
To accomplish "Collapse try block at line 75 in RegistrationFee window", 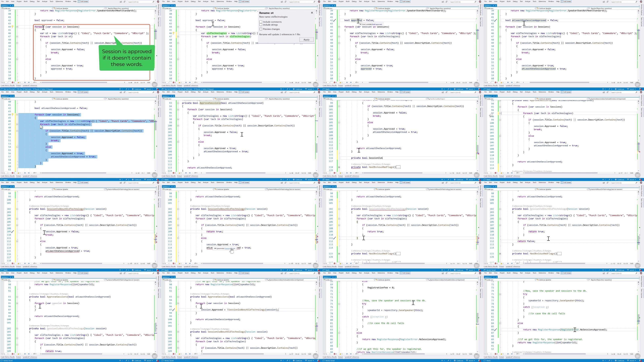I will (339, 304).
